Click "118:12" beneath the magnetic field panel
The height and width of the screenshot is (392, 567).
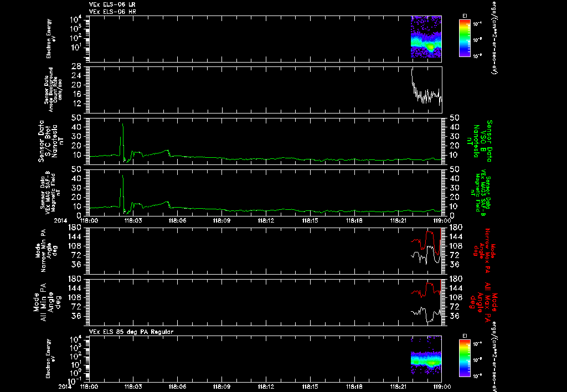[x=266, y=220]
